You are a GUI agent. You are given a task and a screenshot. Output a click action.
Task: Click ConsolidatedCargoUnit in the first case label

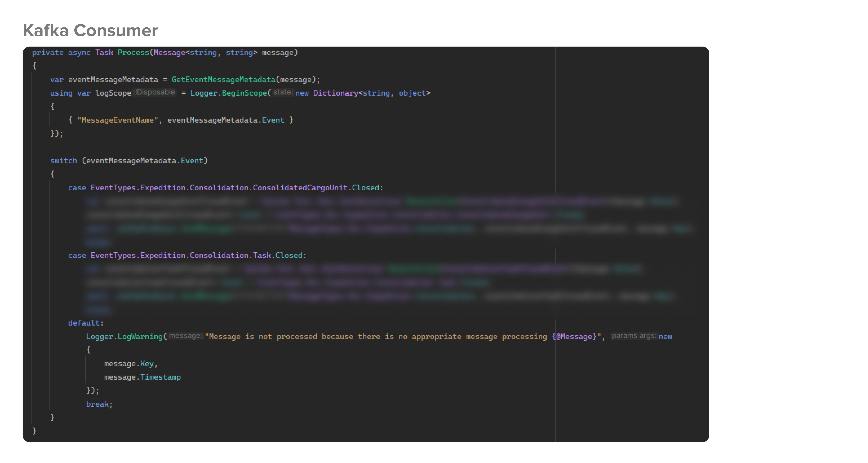[x=300, y=188]
